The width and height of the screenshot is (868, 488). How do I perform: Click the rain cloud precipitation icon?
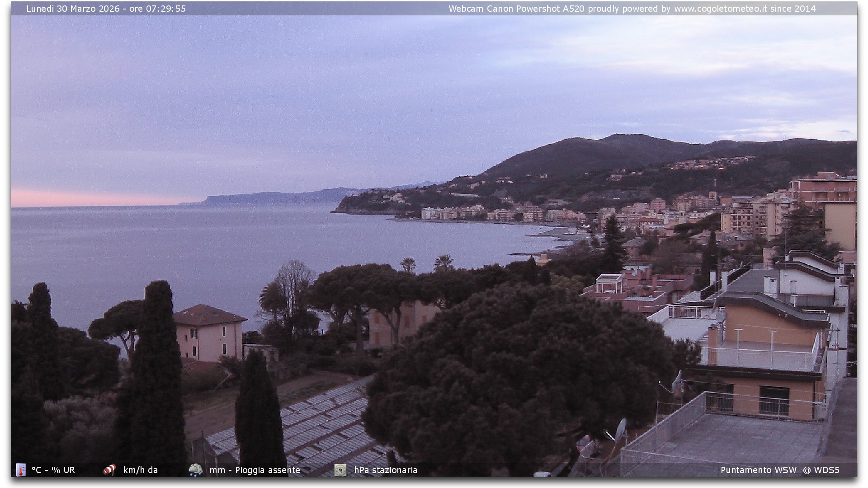(x=195, y=470)
